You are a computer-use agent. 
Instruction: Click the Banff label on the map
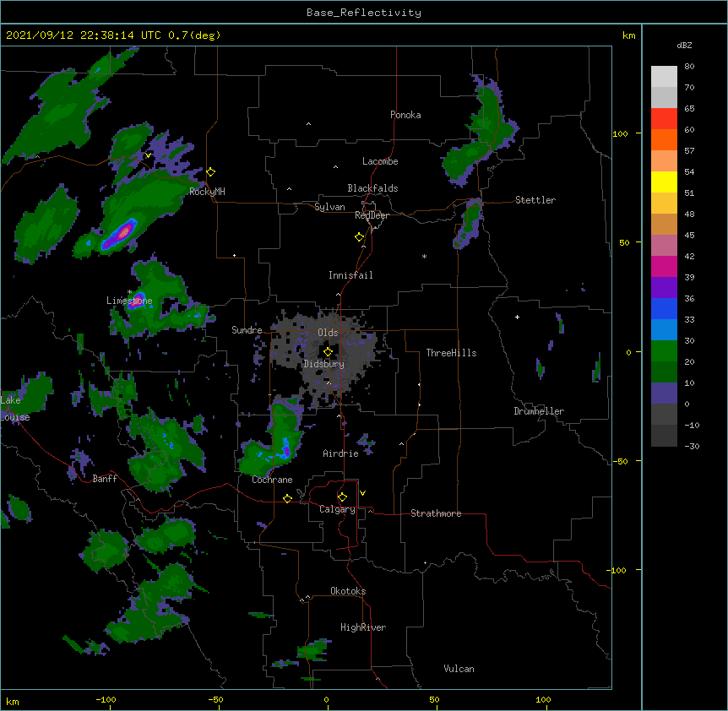(x=105, y=479)
